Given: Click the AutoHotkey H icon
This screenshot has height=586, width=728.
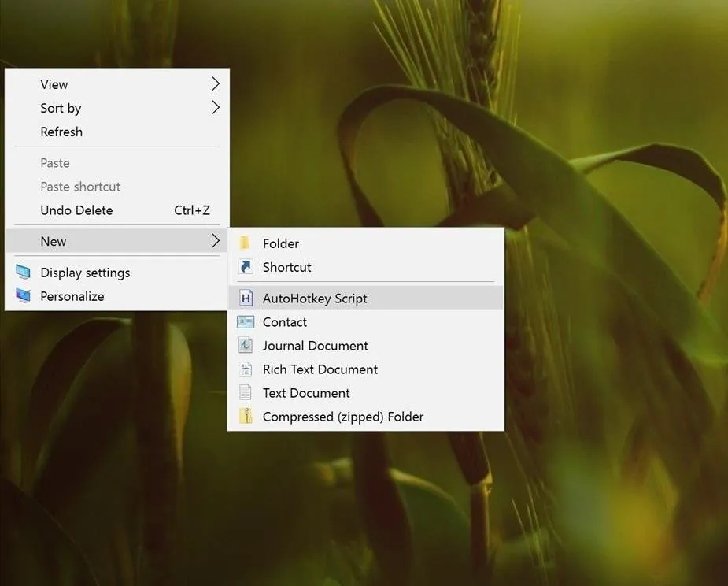Looking at the screenshot, I should click(246, 298).
